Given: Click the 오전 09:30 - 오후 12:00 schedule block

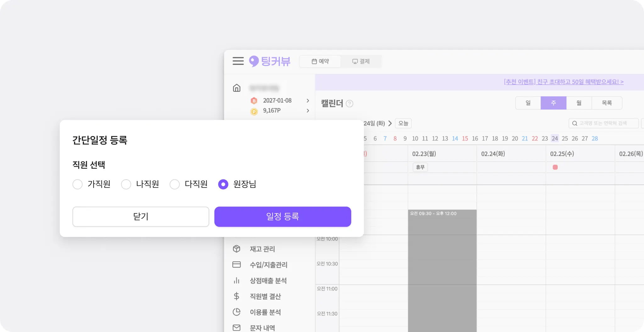Looking at the screenshot, I should point(442,270).
